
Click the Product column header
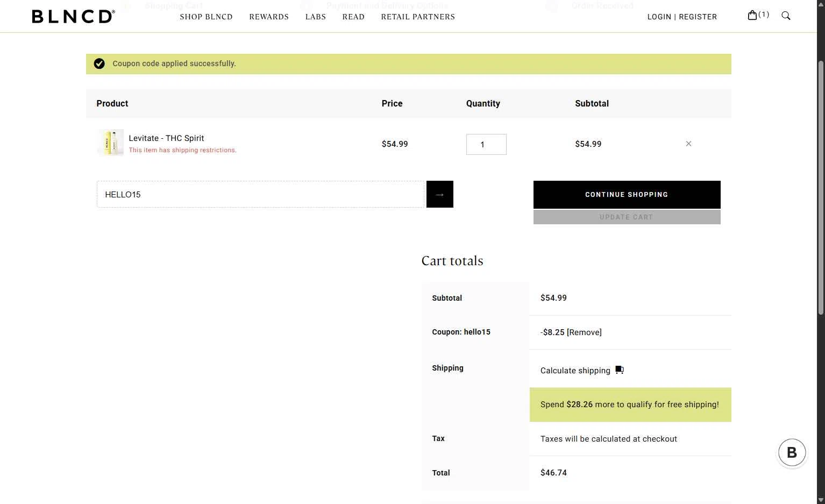tap(112, 103)
